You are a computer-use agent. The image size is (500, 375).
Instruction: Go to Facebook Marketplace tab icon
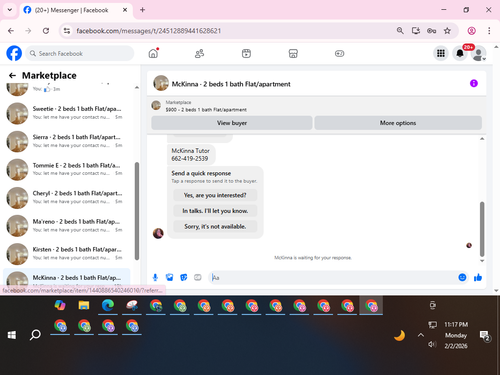click(293, 53)
